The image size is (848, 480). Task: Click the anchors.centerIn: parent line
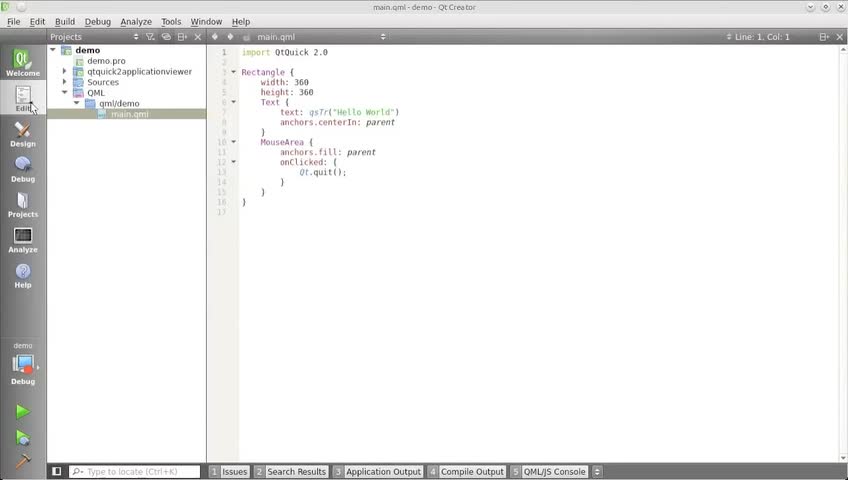point(337,123)
